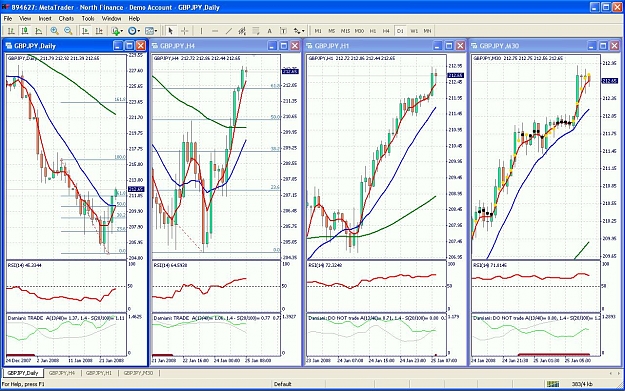
Task: Select the Equidistant Channel tool
Action: [x=242, y=31]
